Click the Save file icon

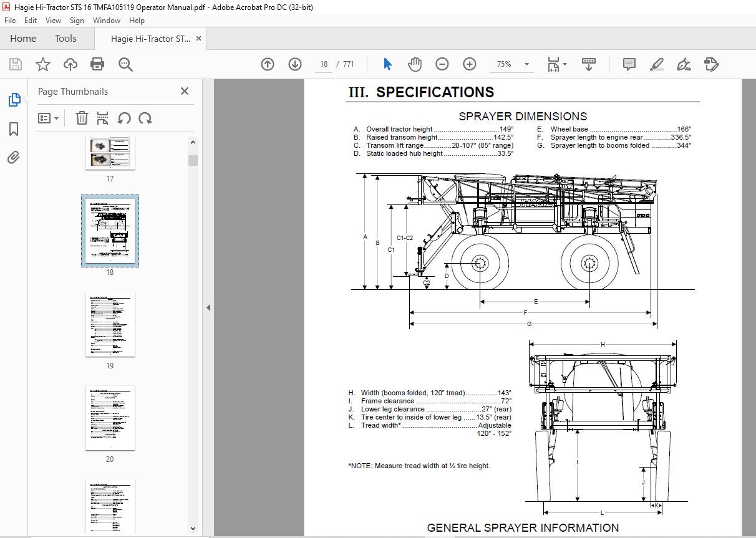point(16,64)
